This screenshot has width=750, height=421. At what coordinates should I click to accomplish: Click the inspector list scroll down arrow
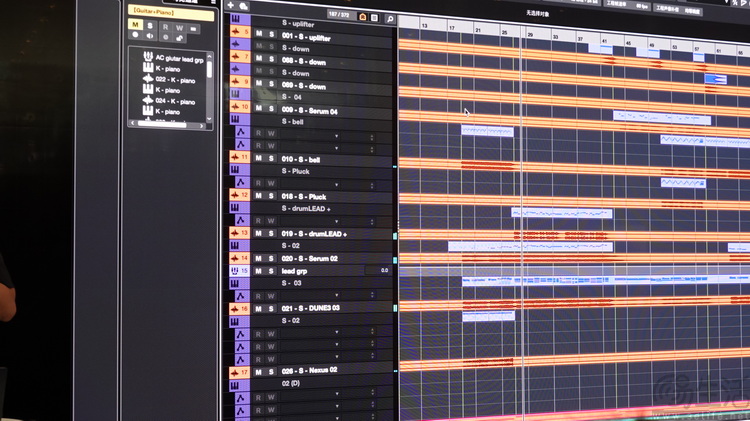[x=209, y=119]
